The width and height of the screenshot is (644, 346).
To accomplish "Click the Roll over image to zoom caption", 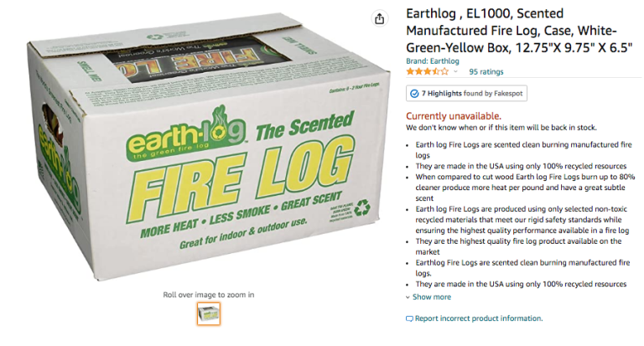I will pos(209,295).
